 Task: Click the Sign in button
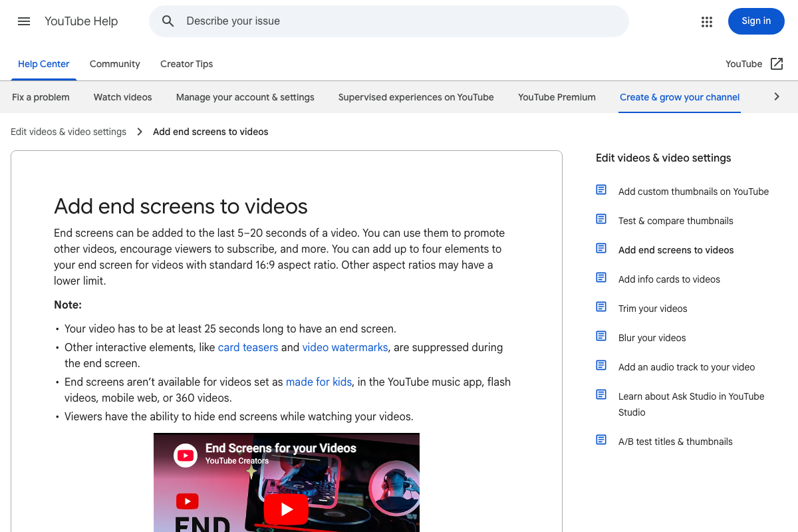pos(756,21)
